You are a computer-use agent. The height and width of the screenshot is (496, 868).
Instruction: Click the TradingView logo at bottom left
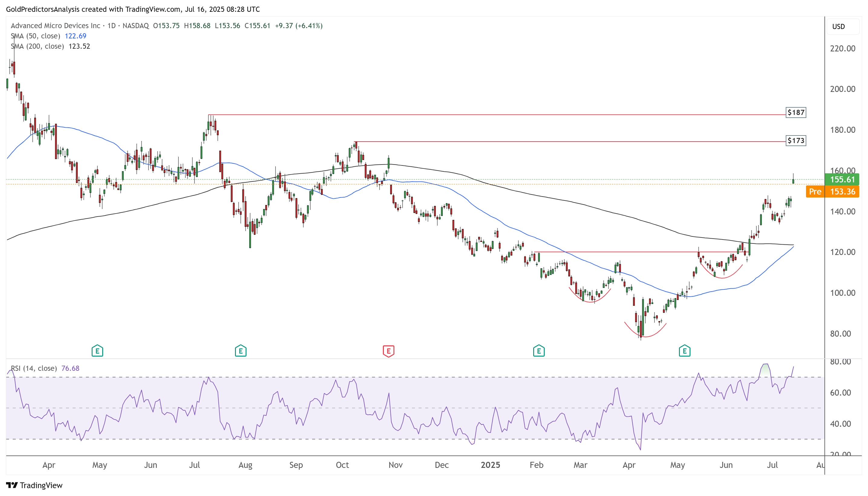point(34,485)
